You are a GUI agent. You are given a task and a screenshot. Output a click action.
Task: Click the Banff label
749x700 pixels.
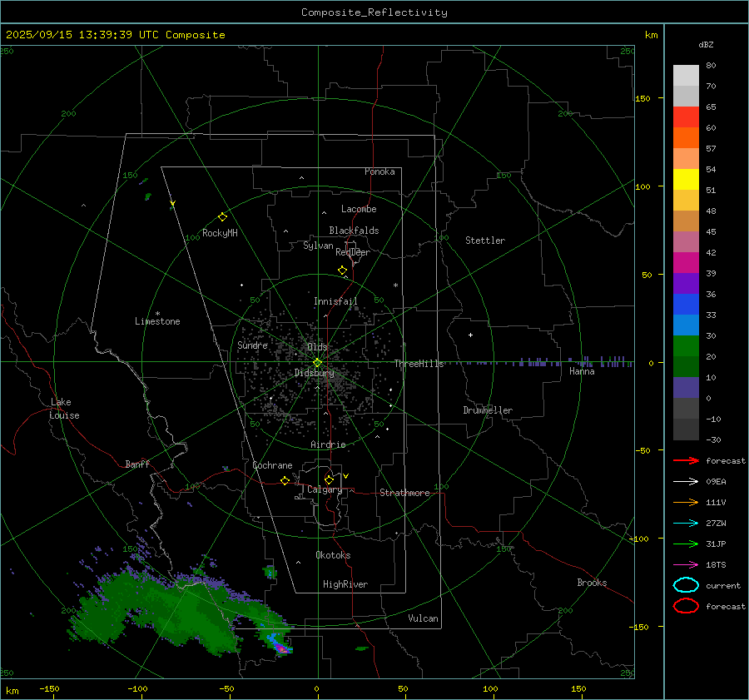(x=137, y=464)
